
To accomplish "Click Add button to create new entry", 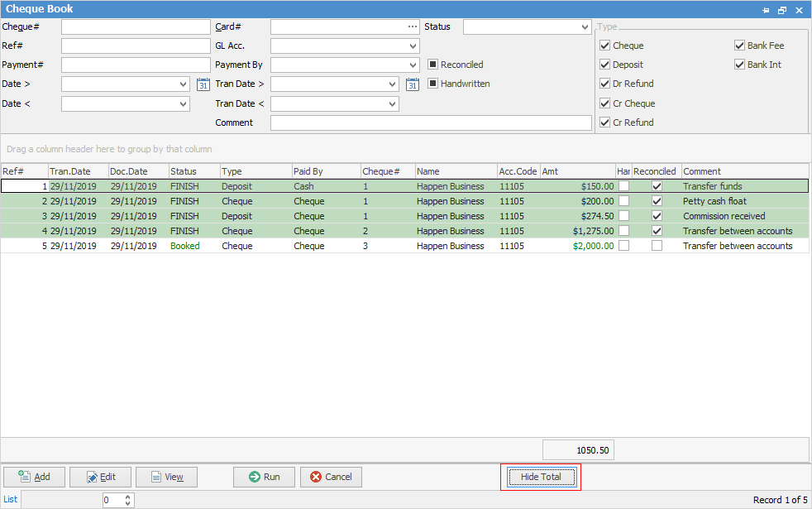I will (34, 477).
